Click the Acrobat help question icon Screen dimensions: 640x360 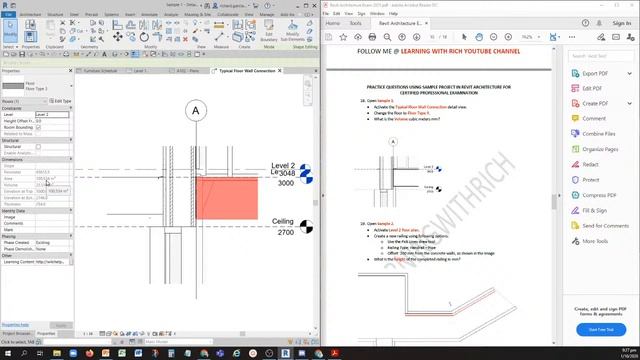click(585, 23)
